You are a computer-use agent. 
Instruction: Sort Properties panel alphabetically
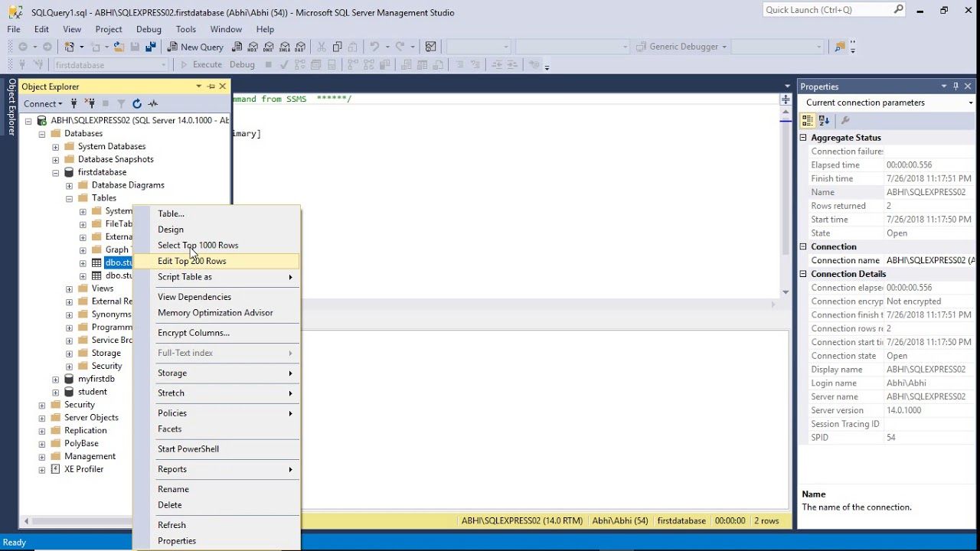click(824, 120)
